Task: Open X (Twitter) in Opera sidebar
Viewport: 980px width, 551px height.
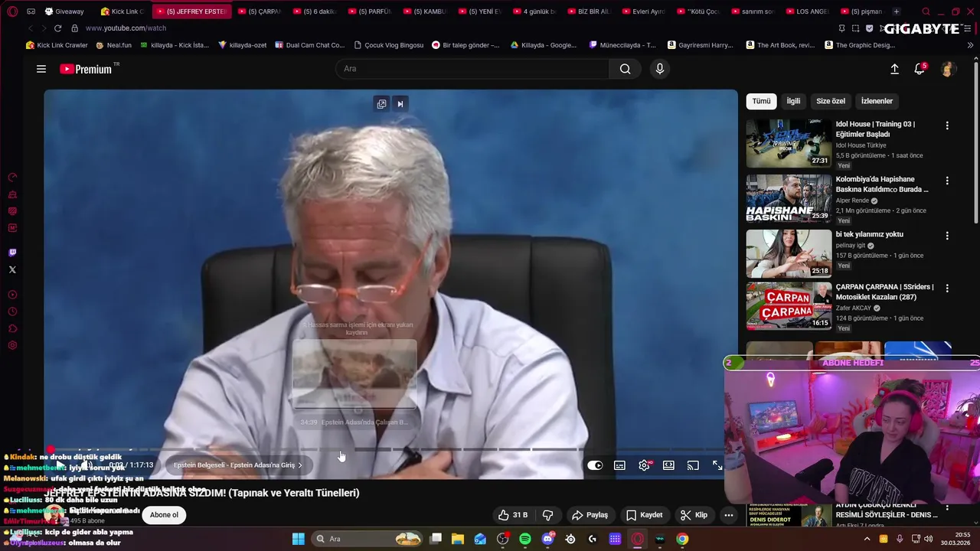Action: 12,269
